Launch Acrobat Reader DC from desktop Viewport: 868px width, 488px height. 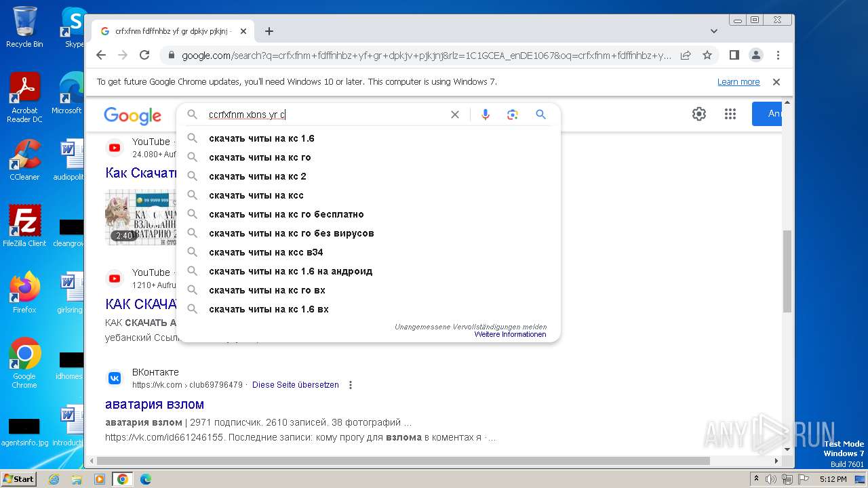click(x=24, y=98)
